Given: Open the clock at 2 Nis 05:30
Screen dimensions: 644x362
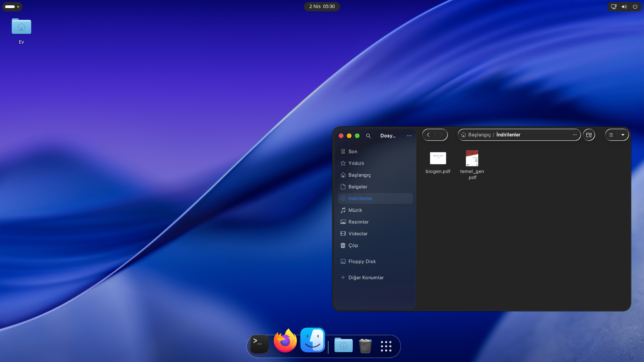Looking at the screenshot, I should tap(322, 6).
